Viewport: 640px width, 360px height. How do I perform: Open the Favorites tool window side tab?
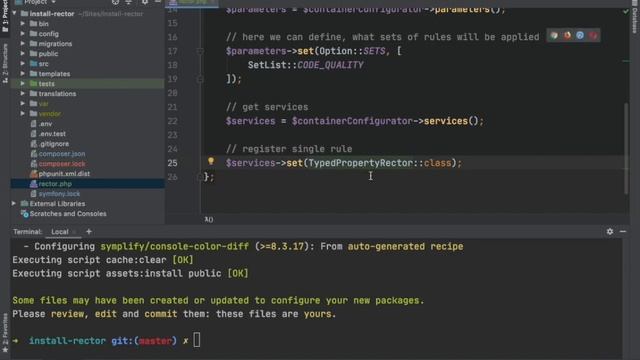[x=5, y=333]
